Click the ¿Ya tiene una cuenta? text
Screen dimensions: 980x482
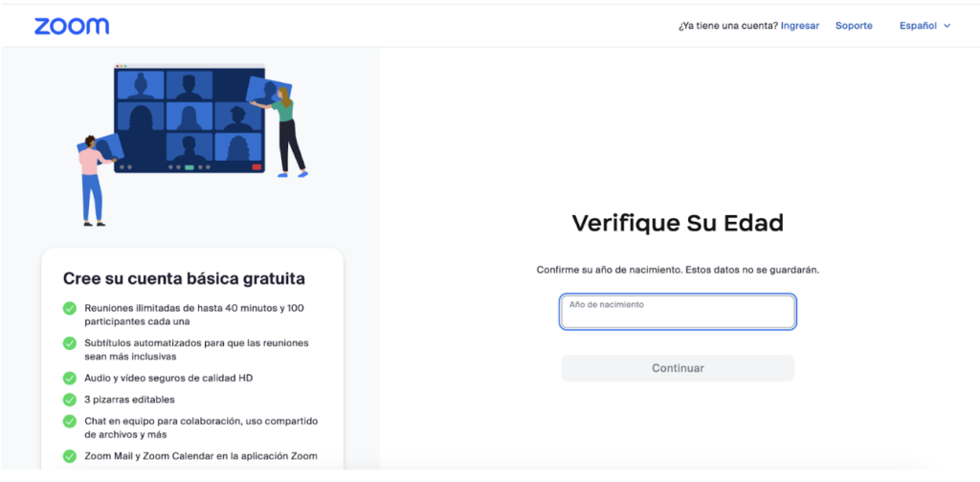coord(728,26)
